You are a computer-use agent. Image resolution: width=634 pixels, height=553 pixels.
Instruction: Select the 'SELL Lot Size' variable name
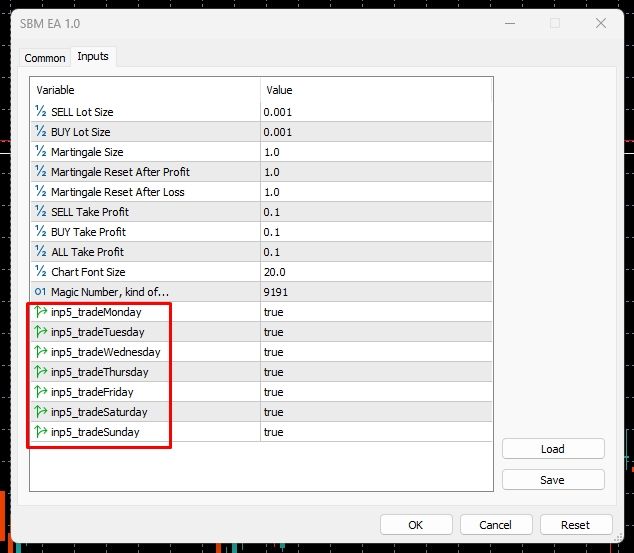(82, 112)
